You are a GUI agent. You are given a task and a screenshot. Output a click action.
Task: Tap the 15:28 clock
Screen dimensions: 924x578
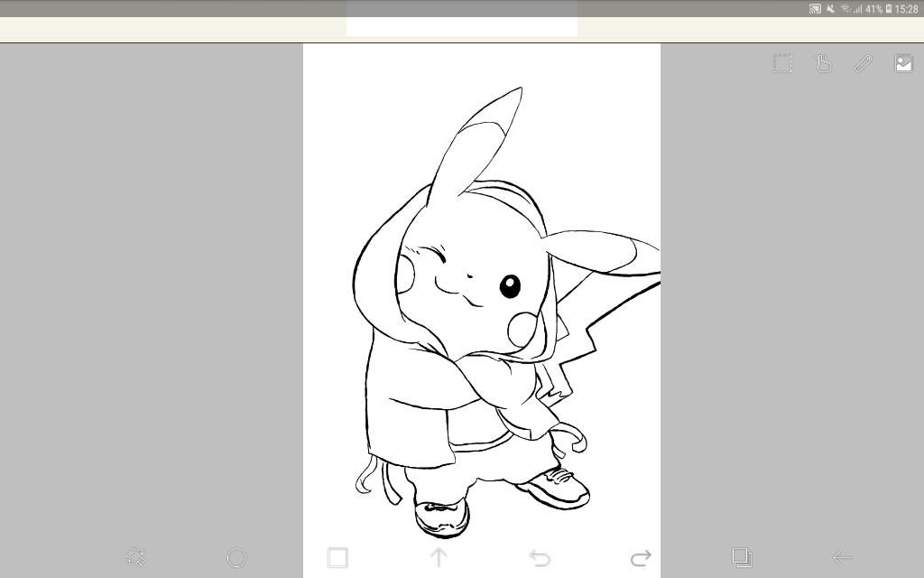(906, 9)
